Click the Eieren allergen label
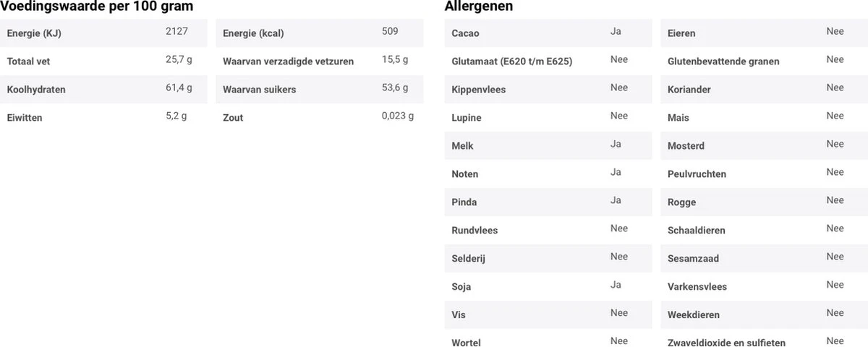Screen dimensions: 868x347 pyautogui.click(x=681, y=33)
